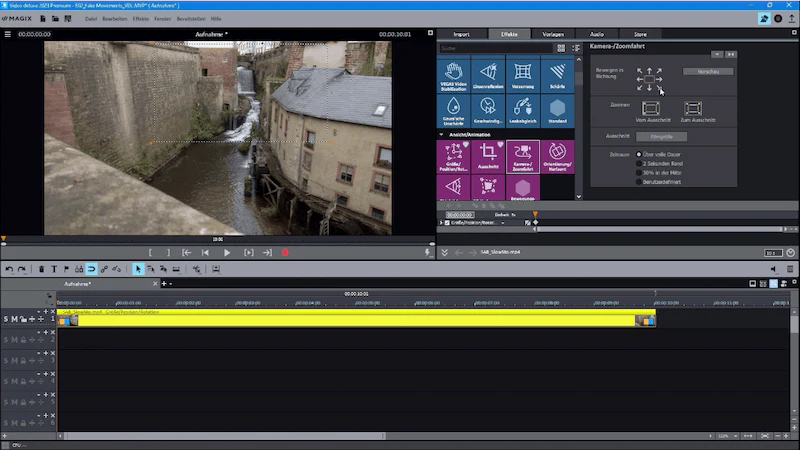
Task: Select the Ausschnitt crop effect tile
Action: 488,157
